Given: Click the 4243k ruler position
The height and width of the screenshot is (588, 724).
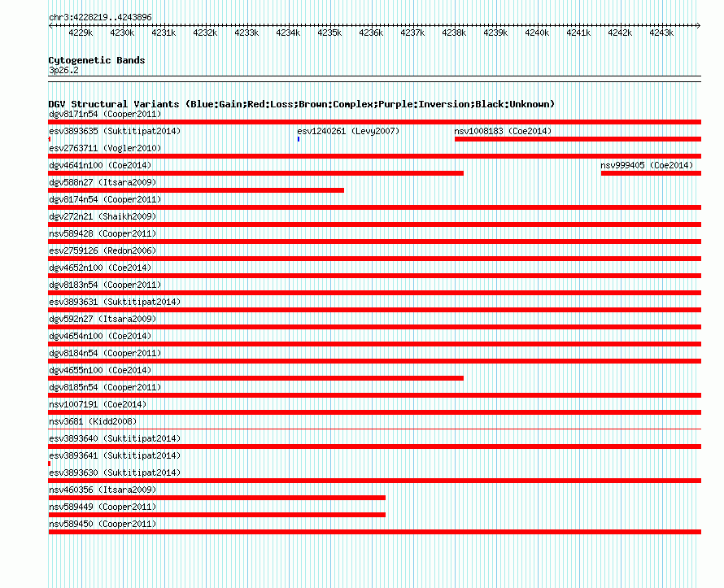Looking at the screenshot, I should coord(661,33).
